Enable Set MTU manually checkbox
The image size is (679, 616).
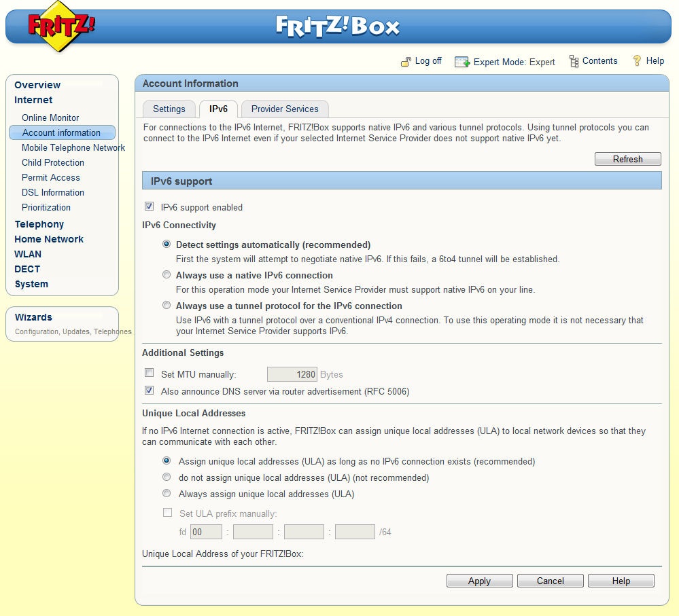(150, 372)
